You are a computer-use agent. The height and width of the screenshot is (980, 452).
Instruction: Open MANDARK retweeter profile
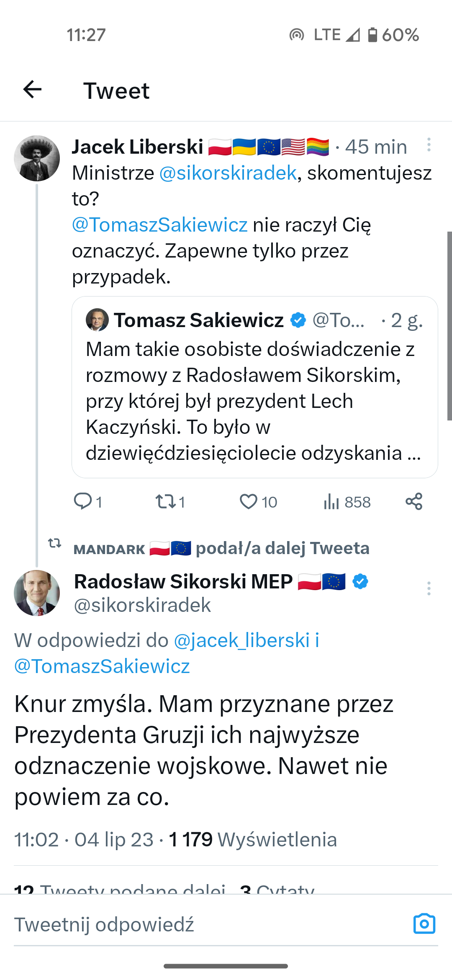(x=109, y=549)
